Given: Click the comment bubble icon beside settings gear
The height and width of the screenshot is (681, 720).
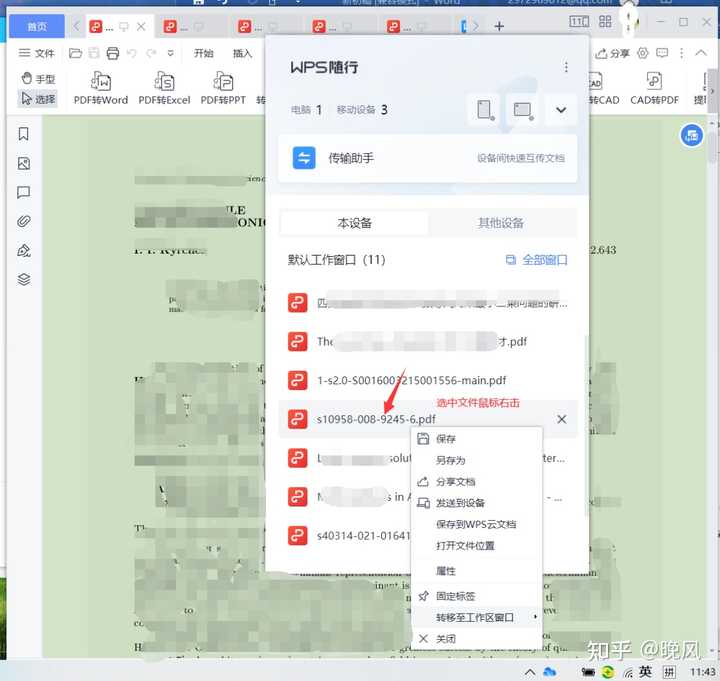Looking at the screenshot, I should click(x=662, y=53).
